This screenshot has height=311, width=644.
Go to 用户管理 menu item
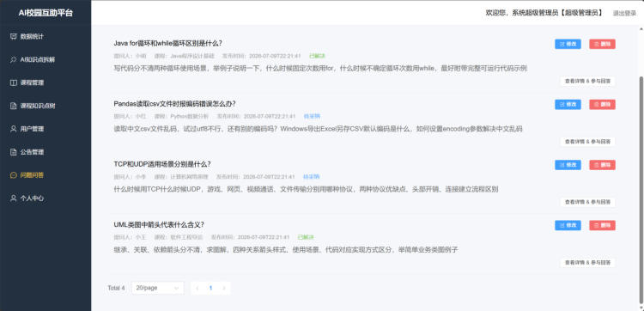pyautogui.click(x=46, y=129)
